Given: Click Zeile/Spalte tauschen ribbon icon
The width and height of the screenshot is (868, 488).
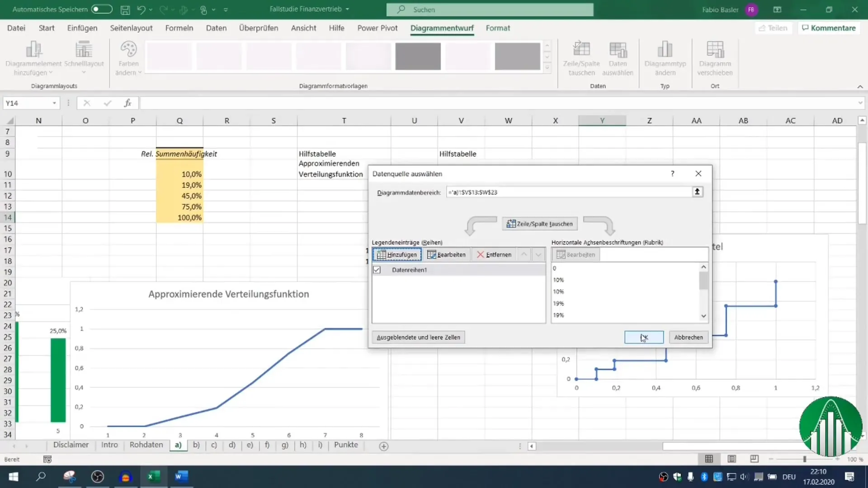Looking at the screenshot, I should (x=581, y=49).
